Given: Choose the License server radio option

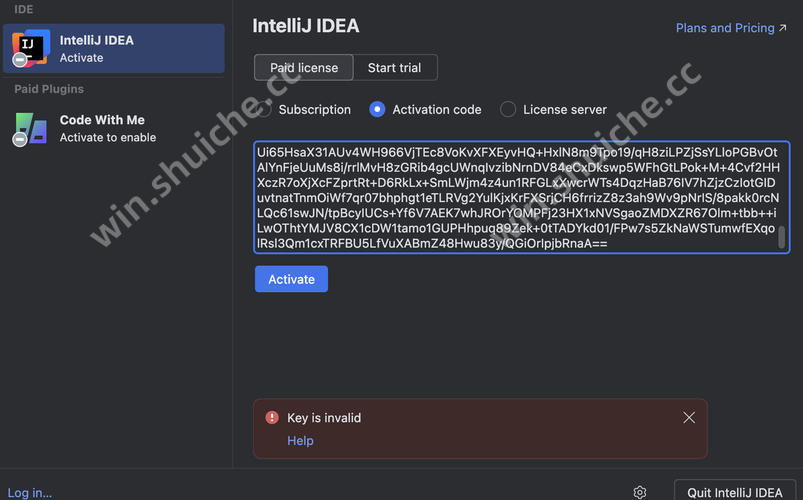Looking at the screenshot, I should click(x=508, y=109).
